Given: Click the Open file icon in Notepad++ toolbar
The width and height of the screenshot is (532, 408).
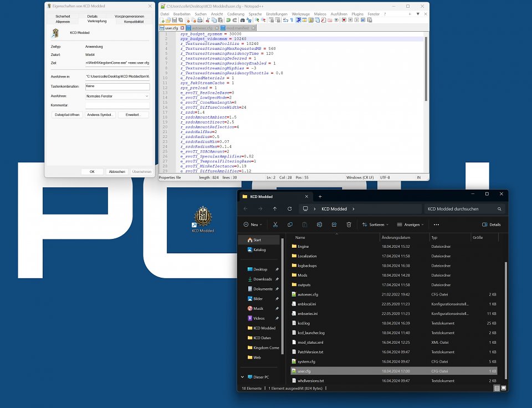Looking at the screenshot, I should tap(168, 20).
